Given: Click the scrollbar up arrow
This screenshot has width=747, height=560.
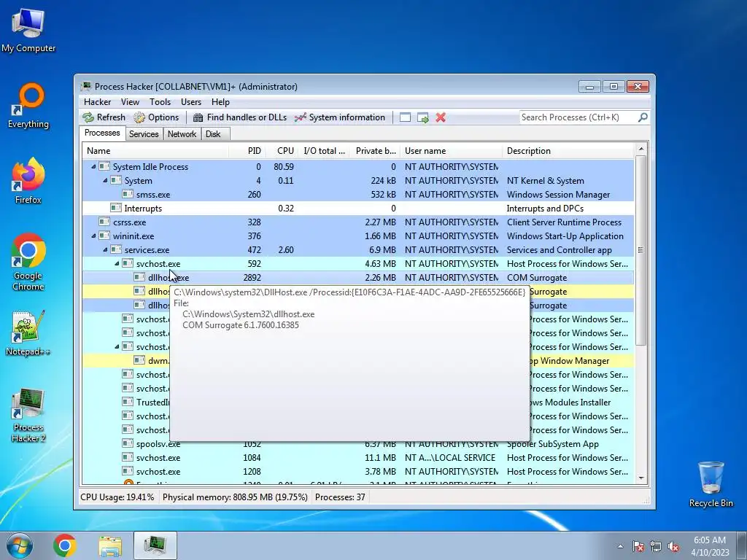Looking at the screenshot, I should click(x=640, y=149).
